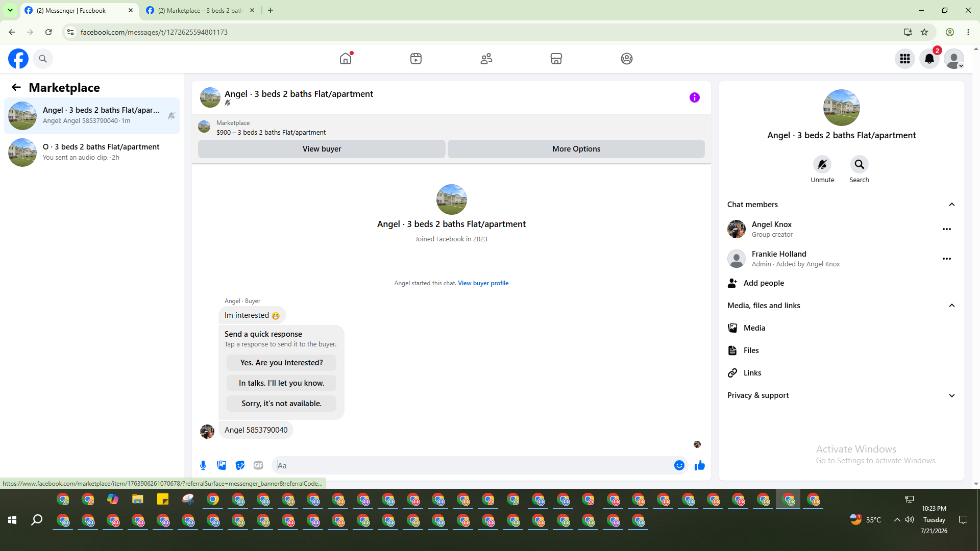The height and width of the screenshot is (551, 980).
Task: Search in conversation using the Search icon
Action: click(x=860, y=164)
